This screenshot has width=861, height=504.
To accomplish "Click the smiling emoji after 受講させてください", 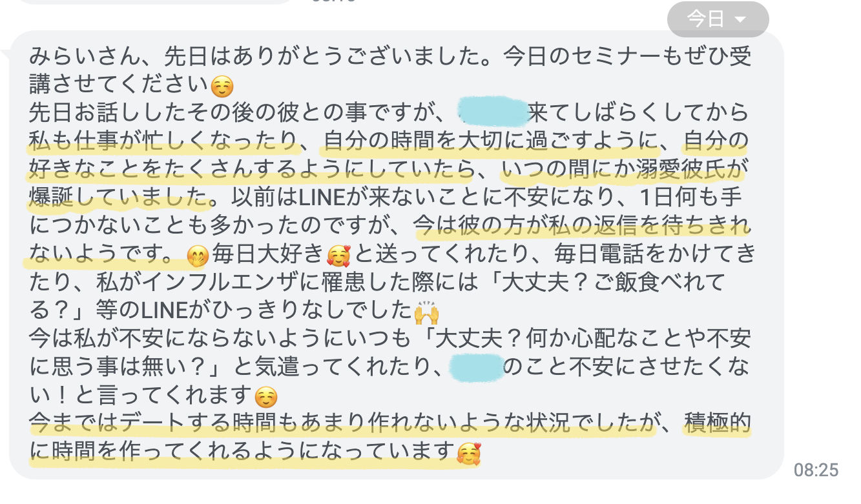I will click(x=223, y=86).
